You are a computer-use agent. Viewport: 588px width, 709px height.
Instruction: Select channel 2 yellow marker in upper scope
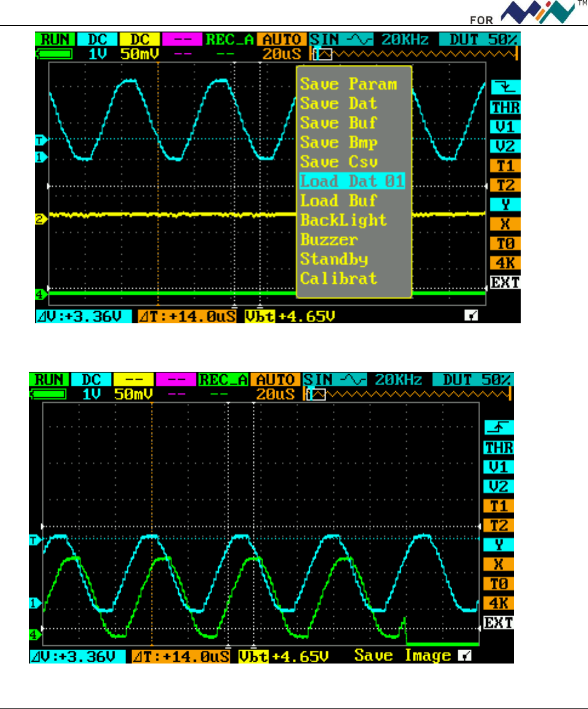tap(41, 220)
